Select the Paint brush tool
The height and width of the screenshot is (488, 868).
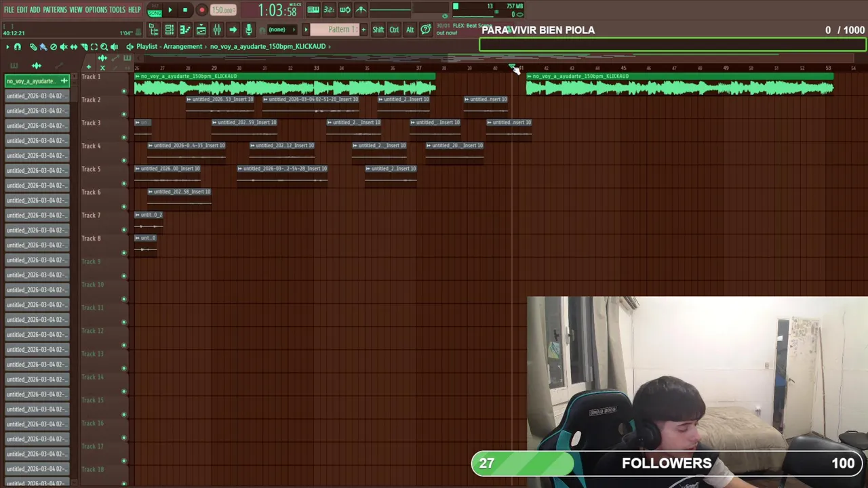pos(43,47)
